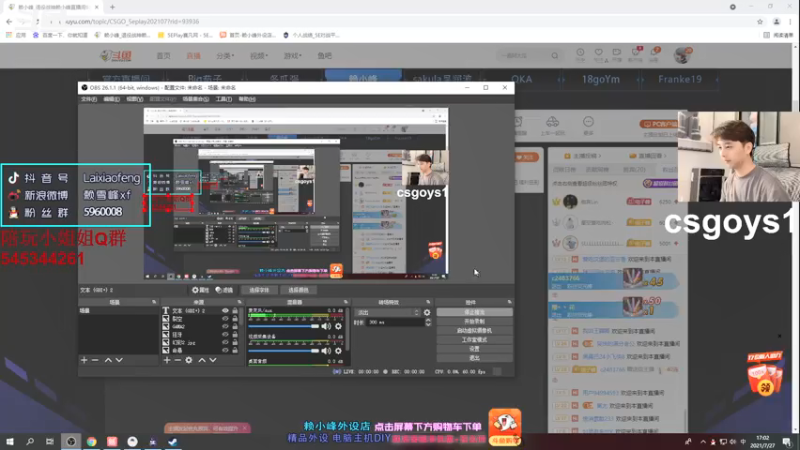Open scene transition settings gear

pos(427,312)
